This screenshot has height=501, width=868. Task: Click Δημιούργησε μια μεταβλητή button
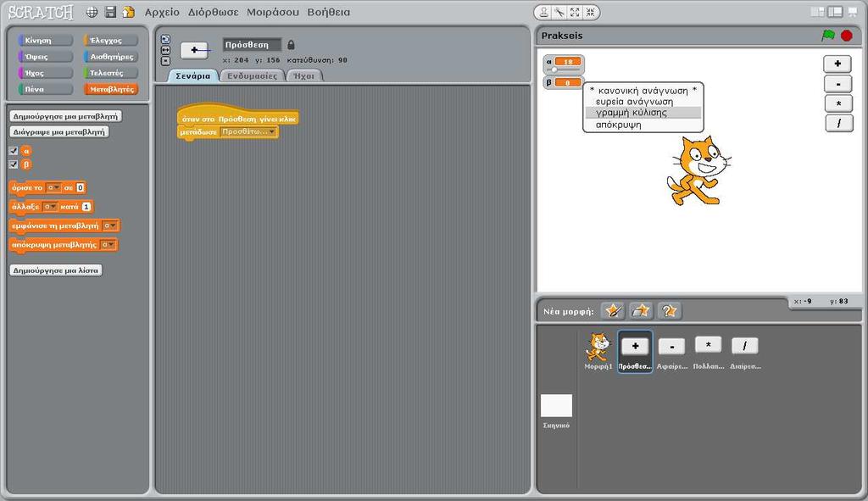pyautogui.click(x=65, y=116)
